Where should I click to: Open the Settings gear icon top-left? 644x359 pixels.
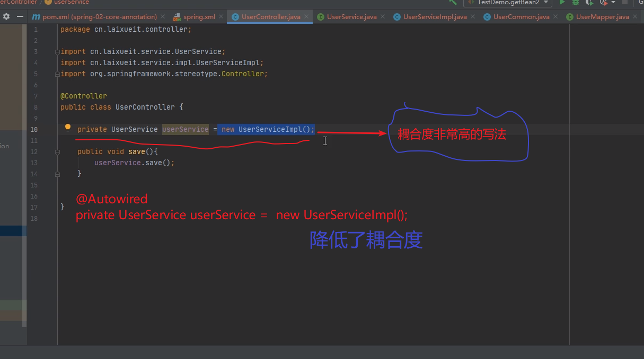point(7,16)
